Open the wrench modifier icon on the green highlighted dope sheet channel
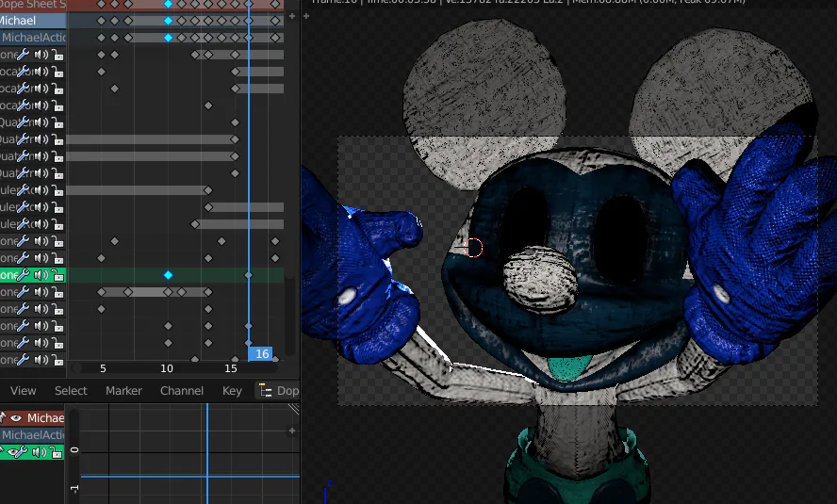Image resolution: width=837 pixels, height=504 pixels. (23, 275)
